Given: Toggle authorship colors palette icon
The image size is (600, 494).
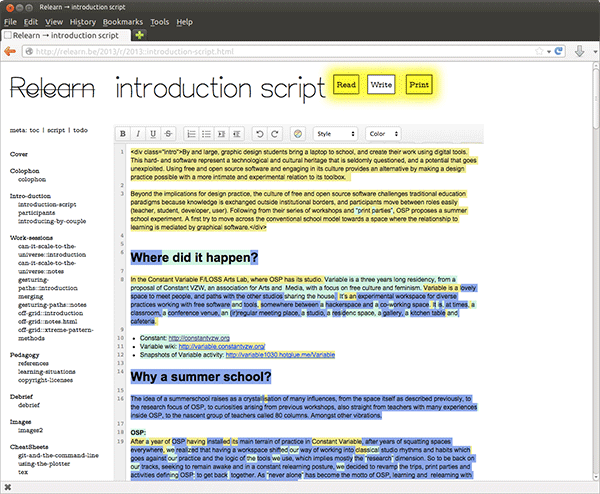Looking at the screenshot, I should [x=297, y=134].
